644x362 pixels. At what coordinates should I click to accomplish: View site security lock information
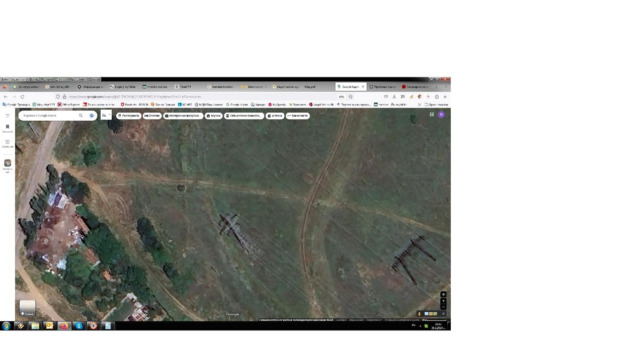64,97
